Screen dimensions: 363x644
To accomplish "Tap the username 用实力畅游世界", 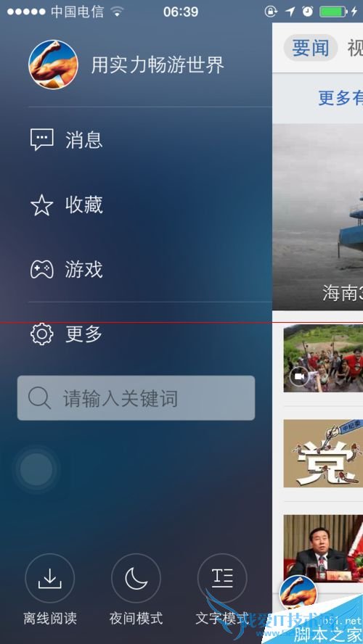I will 158,65.
